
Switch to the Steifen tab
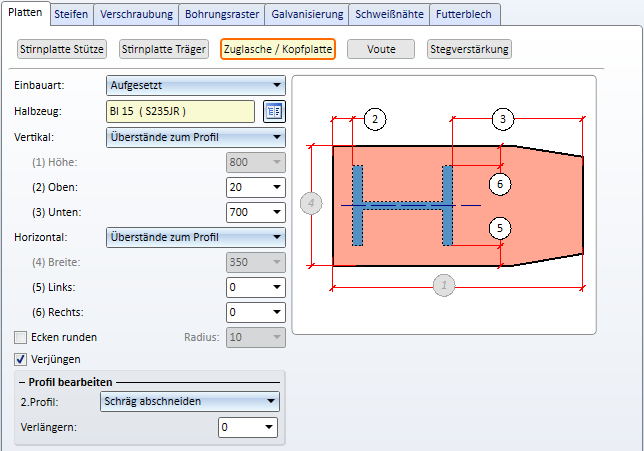tap(71, 14)
